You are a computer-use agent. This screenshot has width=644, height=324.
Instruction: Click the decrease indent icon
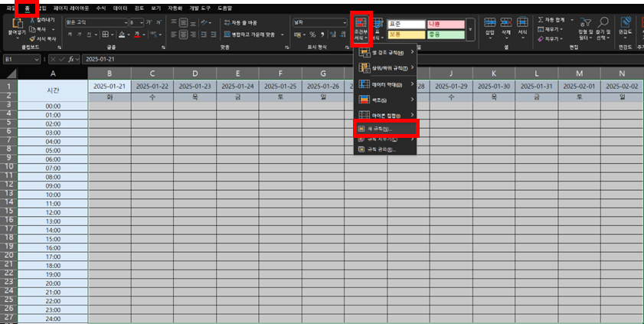coord(204,34)
